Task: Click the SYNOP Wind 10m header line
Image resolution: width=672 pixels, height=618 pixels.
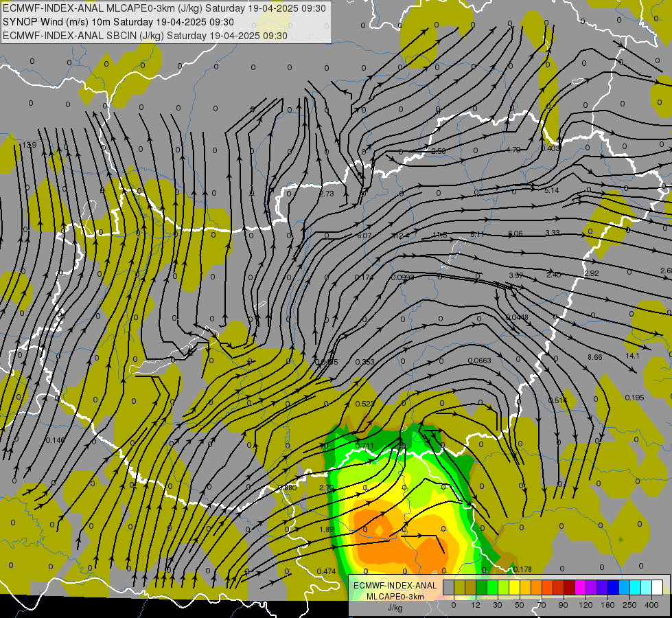Action: [118, 22]
